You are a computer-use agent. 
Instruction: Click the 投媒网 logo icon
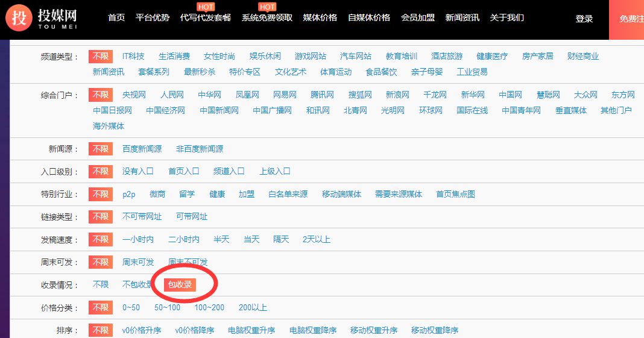[x=19, y=17]
